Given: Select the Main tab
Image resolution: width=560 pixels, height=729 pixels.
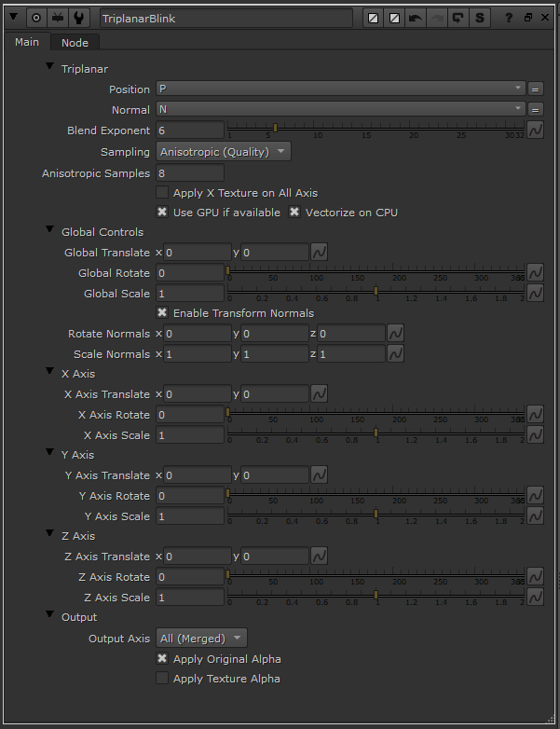Looking at the screenshot, I should [x=27, y=42].
